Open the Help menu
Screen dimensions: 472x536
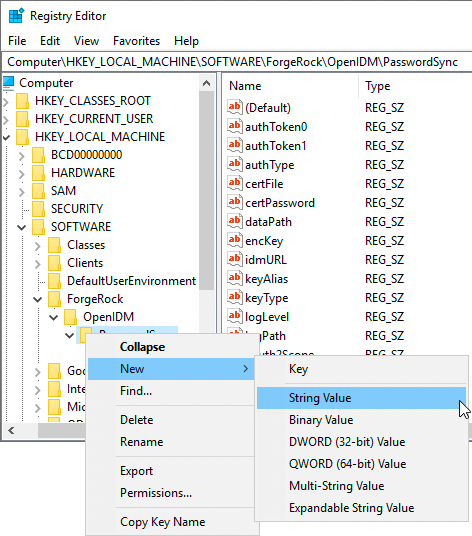click(186, 41)
